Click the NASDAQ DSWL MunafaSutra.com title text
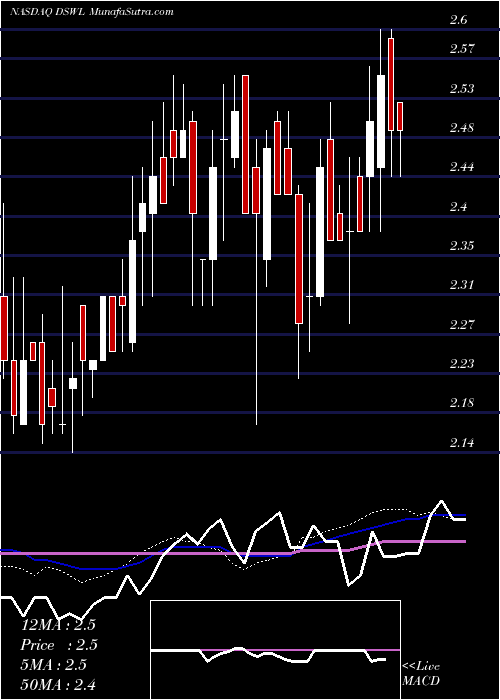Screen dimensions: 500x700 click(92, 12)
